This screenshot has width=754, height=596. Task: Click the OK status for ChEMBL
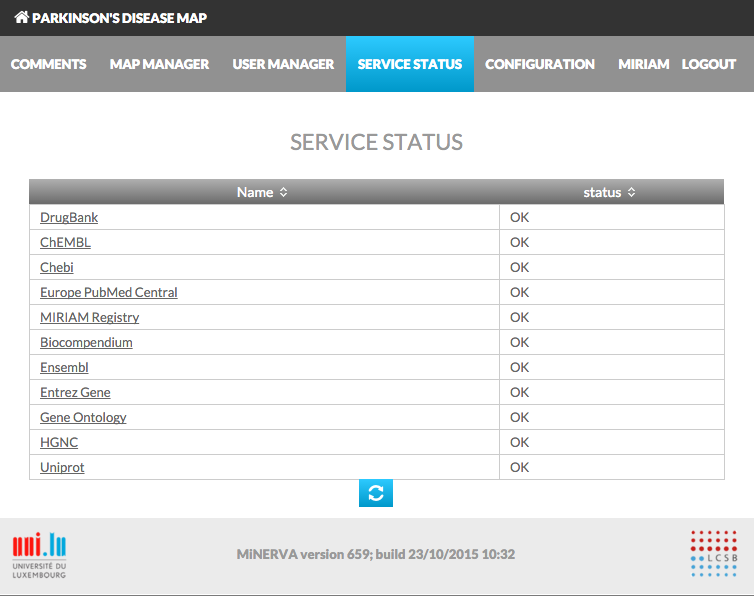click(x=519, y=242)
